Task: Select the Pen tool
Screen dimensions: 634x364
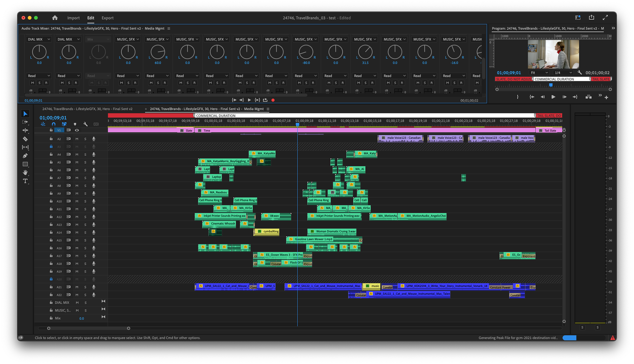Action: click(x=25, y=156)
